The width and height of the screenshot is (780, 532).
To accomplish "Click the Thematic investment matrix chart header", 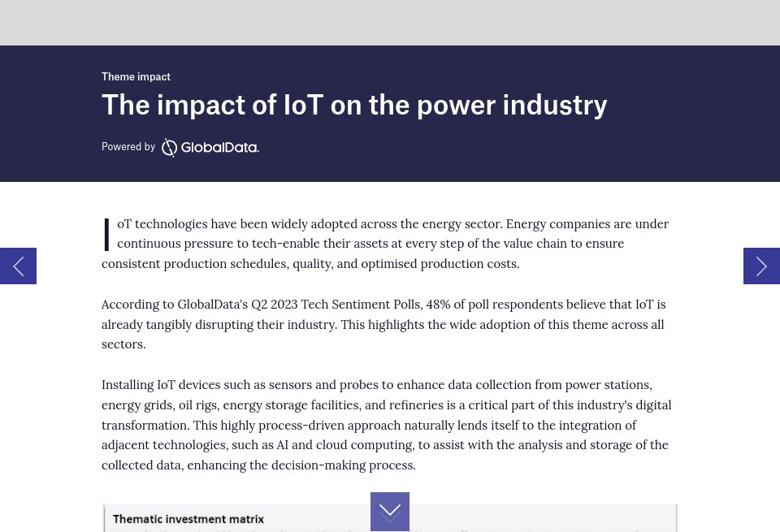I will click(x=188, y=519).
